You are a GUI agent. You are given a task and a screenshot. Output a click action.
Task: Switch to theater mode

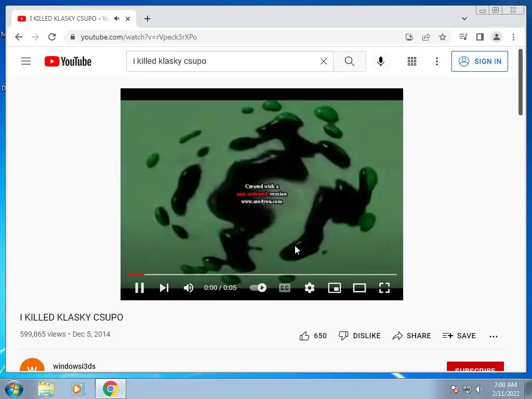[x=360, y=288]
